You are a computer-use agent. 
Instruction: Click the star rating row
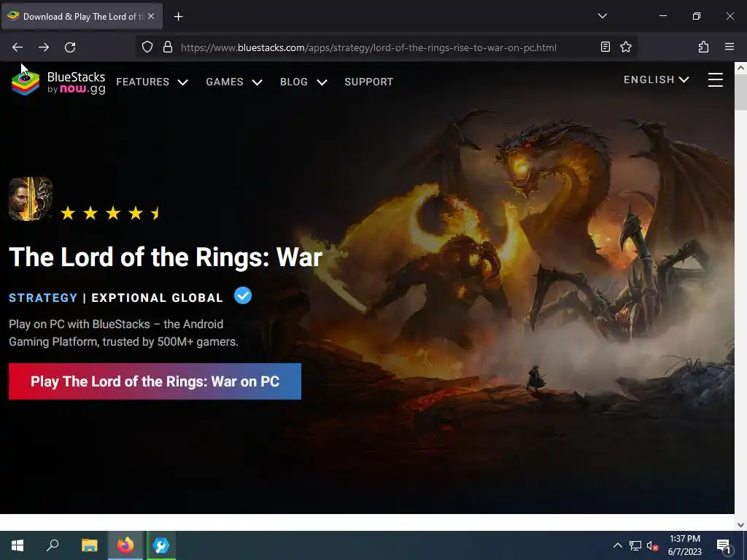[111, 213]
